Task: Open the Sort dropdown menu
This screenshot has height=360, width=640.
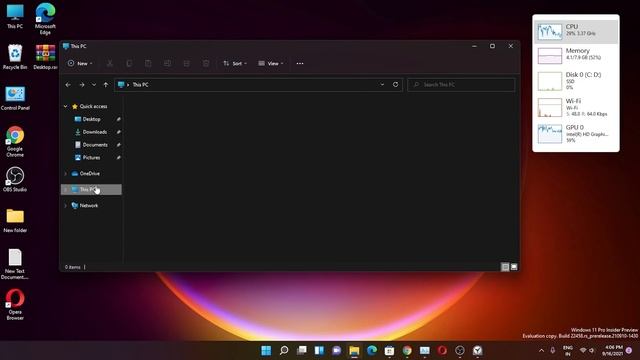Action: coord(235,63)
